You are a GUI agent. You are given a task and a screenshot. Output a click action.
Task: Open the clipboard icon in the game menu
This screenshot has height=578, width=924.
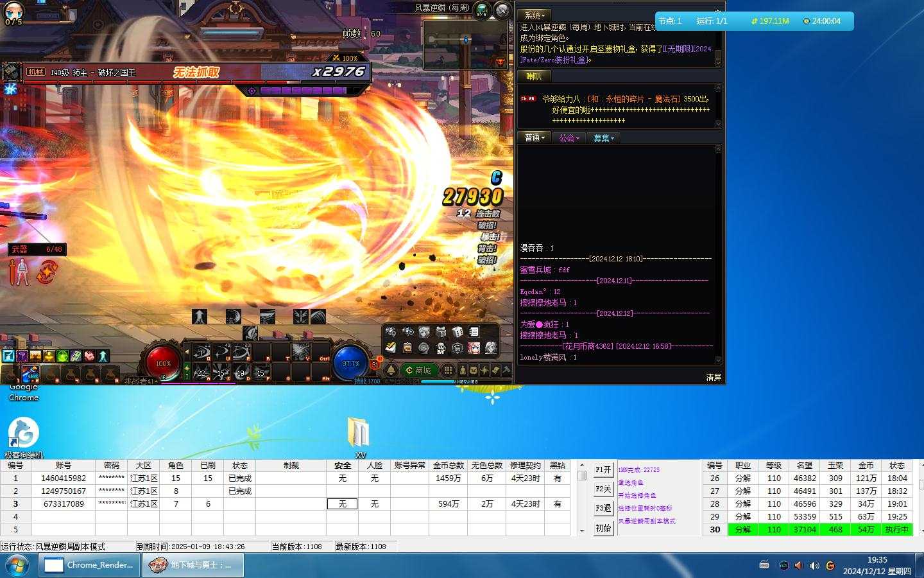[407, 348]
